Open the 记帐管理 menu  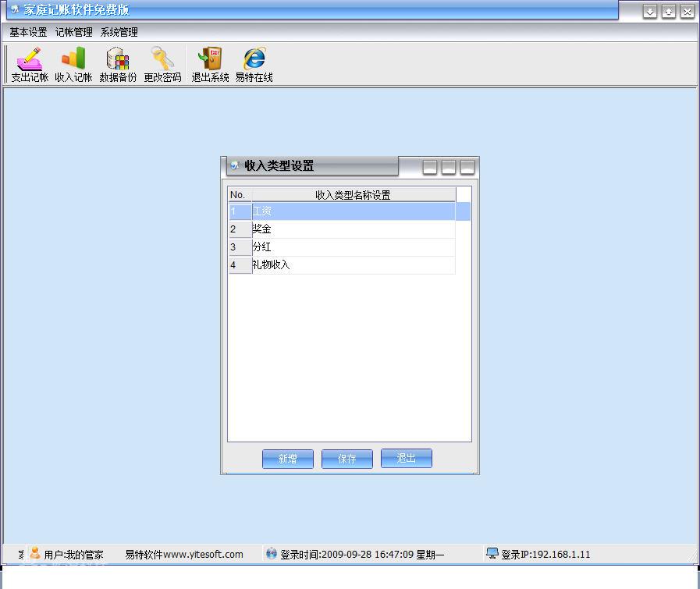(73, 32)
